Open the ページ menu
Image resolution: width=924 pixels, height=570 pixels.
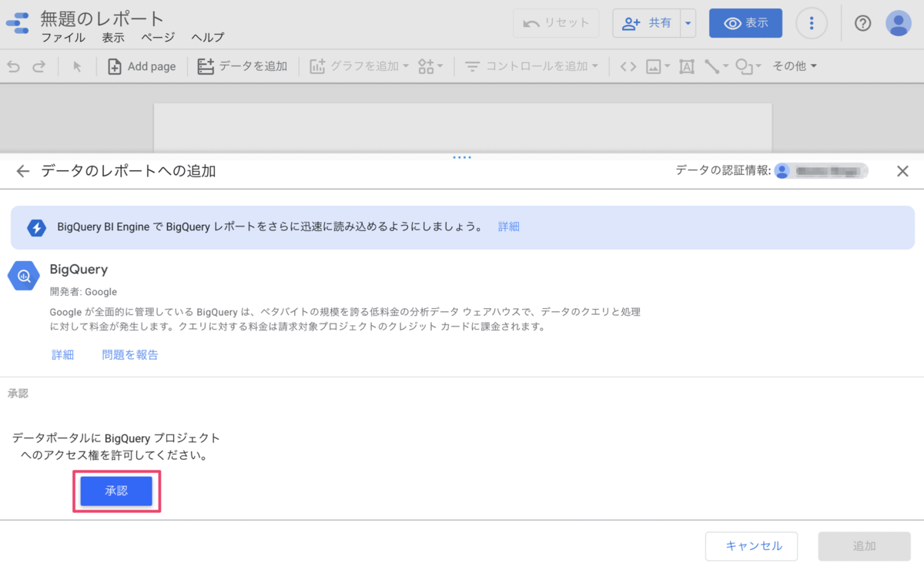[x=158, y=38]
